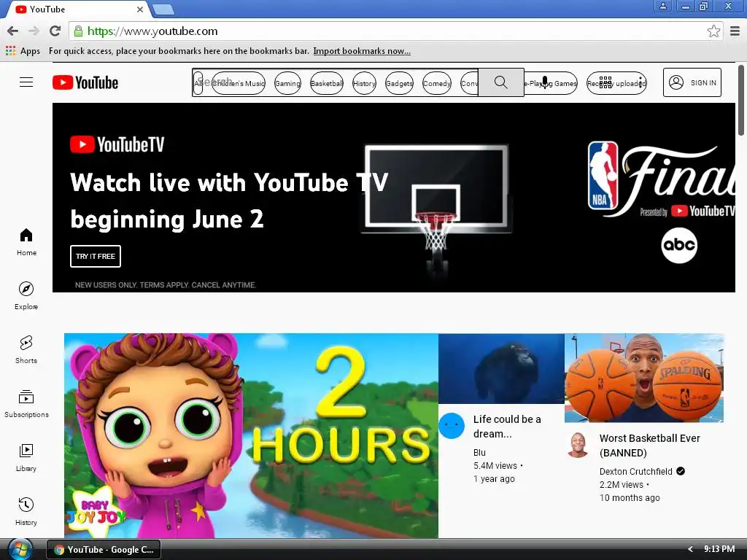Open Dexton Crutchfield channel name
The height and width of the screenshot is (560, 747).
[635, 472]
